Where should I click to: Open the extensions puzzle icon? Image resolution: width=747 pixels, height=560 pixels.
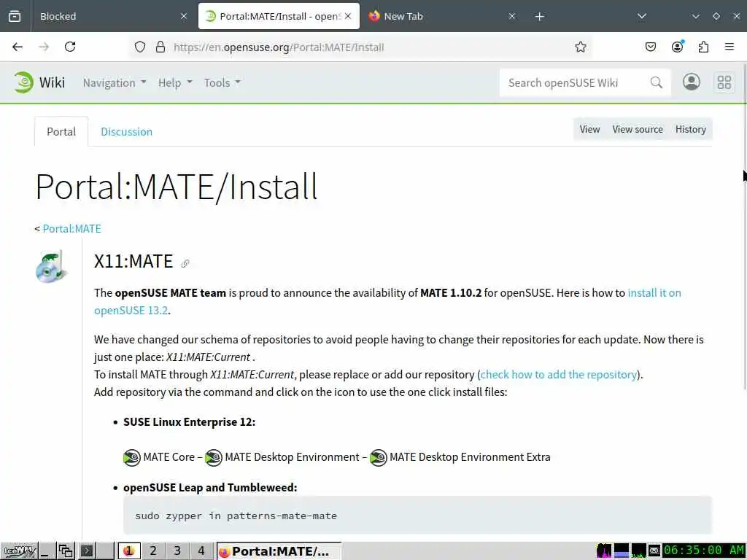703,47
